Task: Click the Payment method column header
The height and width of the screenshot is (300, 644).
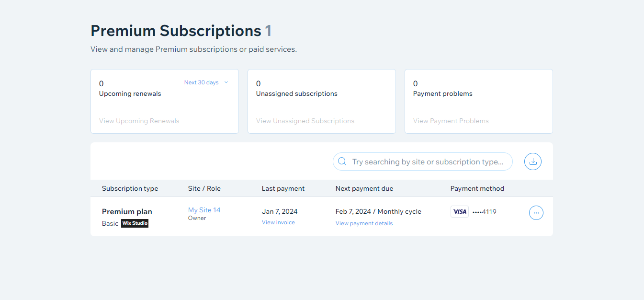Action: (x=477, y=188)
